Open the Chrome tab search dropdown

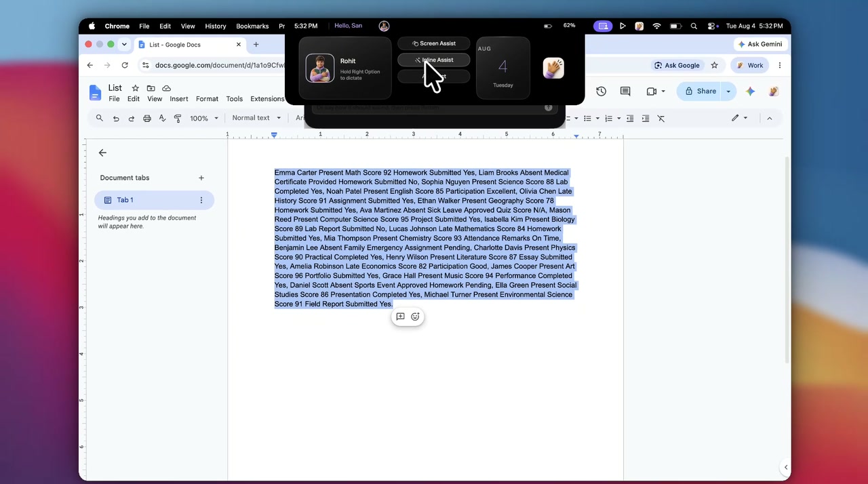[x=124, y=44]
